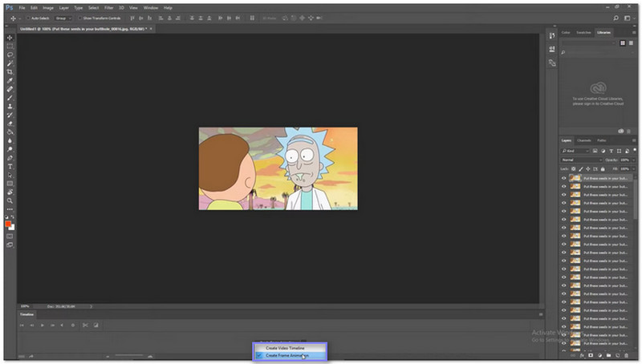Viewport: 642px width, 364px height.
Task: Select the Horizontal Type tool
Action: pyautogui.click(x=10, y=167)
